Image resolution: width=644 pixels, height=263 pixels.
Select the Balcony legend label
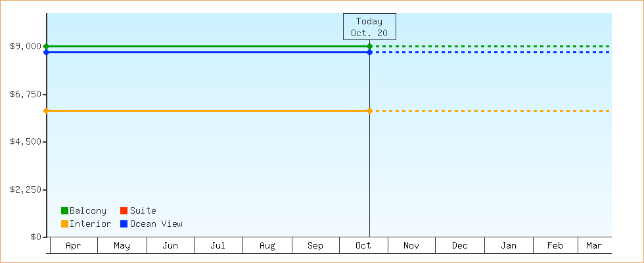tap(88, 211)
